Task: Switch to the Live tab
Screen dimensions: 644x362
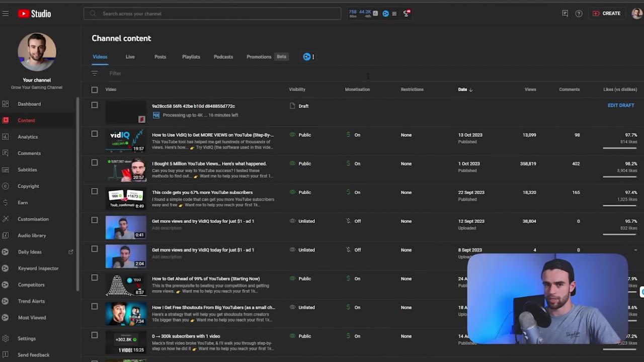Action: [130, 57]
